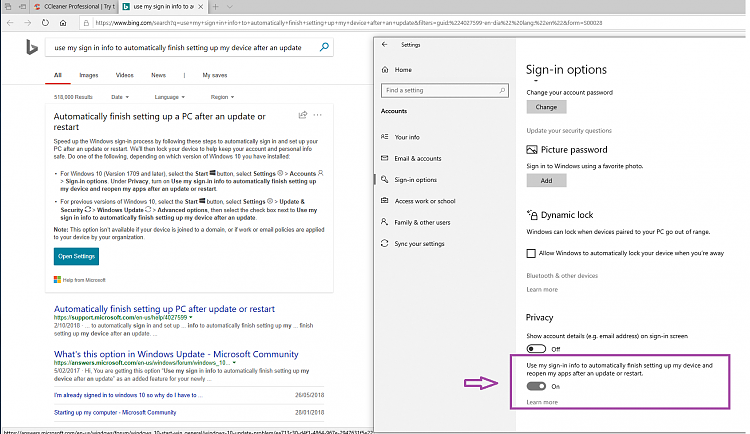Open the Language filter dropdown
Viewport: 750px width, 434px height.
tap(170, 97)
